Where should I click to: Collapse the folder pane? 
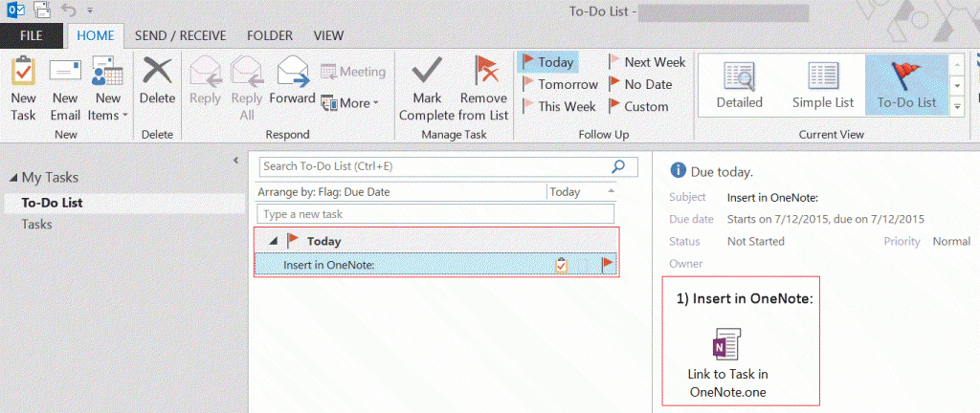pyautogui.click(x=235, y=161)
